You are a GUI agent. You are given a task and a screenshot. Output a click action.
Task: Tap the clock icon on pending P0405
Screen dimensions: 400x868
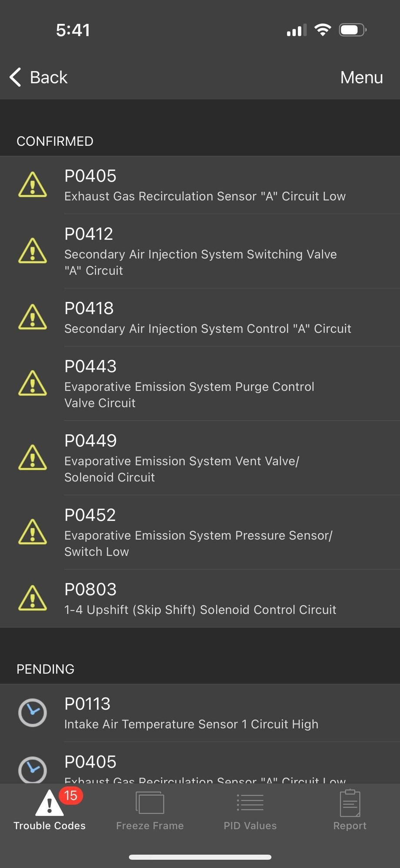click(x=33, y=770)
